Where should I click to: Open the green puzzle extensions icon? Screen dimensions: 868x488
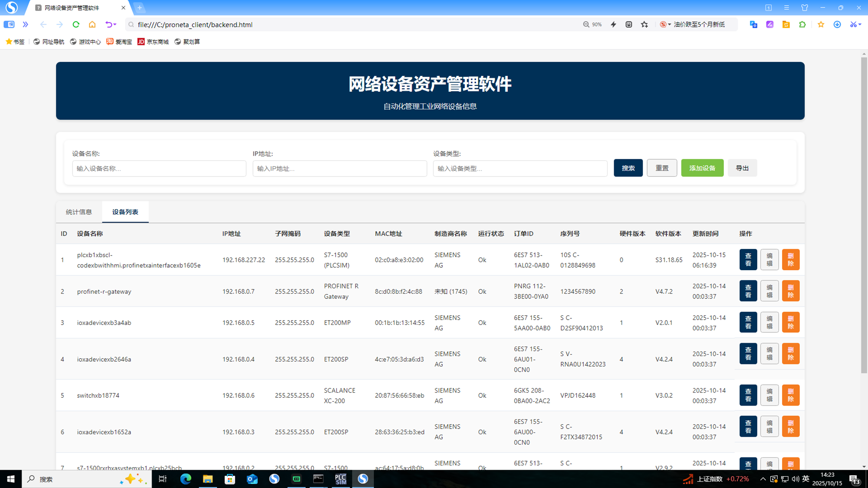802,25
